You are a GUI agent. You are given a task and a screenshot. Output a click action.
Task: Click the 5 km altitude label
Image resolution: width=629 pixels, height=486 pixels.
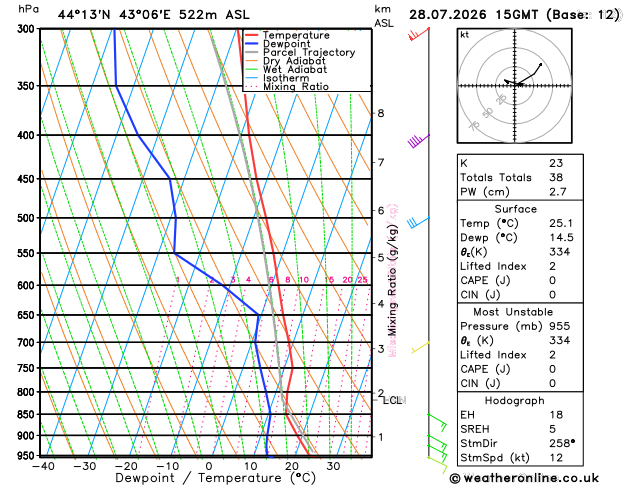(x=381, y=257)
